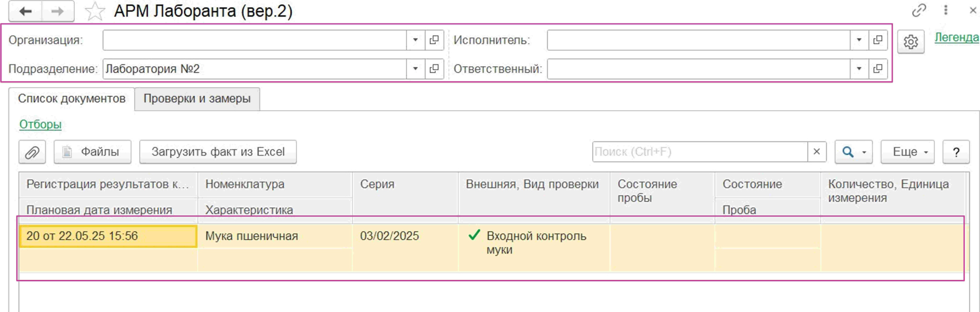Open the Ответственный item form icon
980x312 pixels.
click(x=878, y=69)
